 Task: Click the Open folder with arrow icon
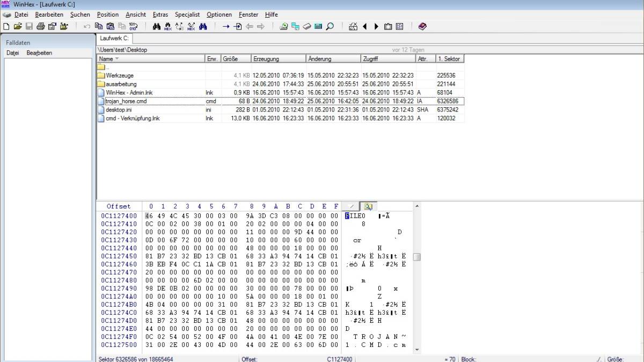64,26
